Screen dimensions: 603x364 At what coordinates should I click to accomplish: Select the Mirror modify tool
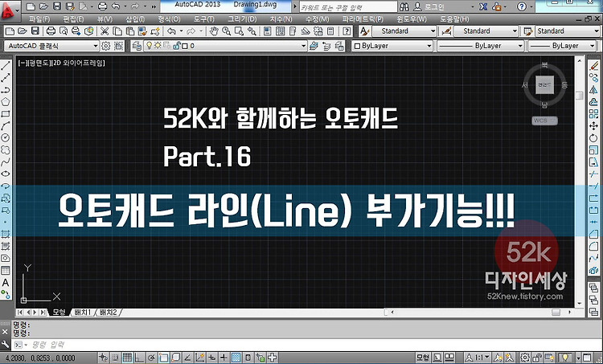594,89
